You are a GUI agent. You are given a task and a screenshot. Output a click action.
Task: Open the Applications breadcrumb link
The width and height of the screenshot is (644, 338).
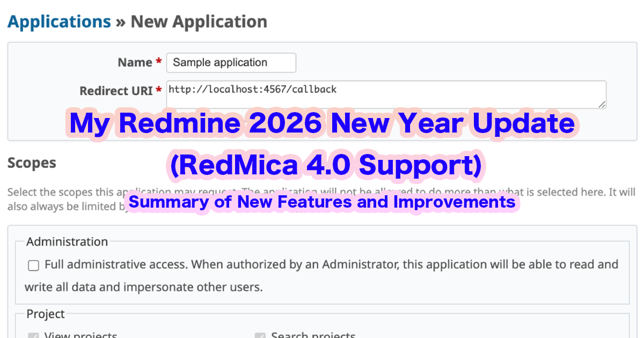coord(59,21)
